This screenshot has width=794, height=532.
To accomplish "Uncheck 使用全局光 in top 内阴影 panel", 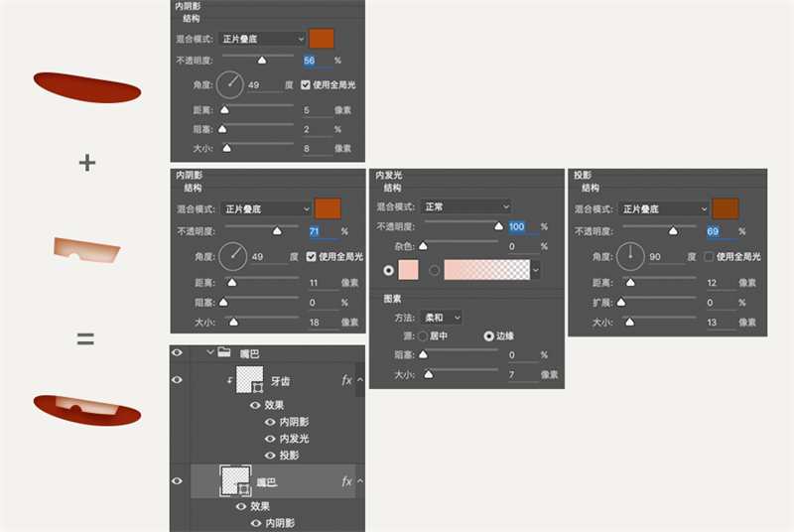I will (306, 84).
